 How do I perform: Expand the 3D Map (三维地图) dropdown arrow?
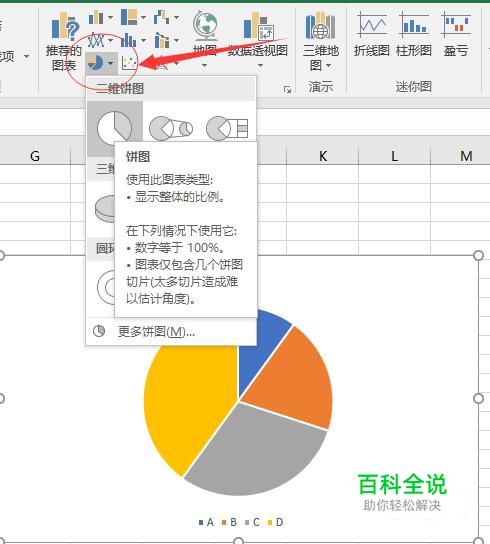click(x=328, y=65)
